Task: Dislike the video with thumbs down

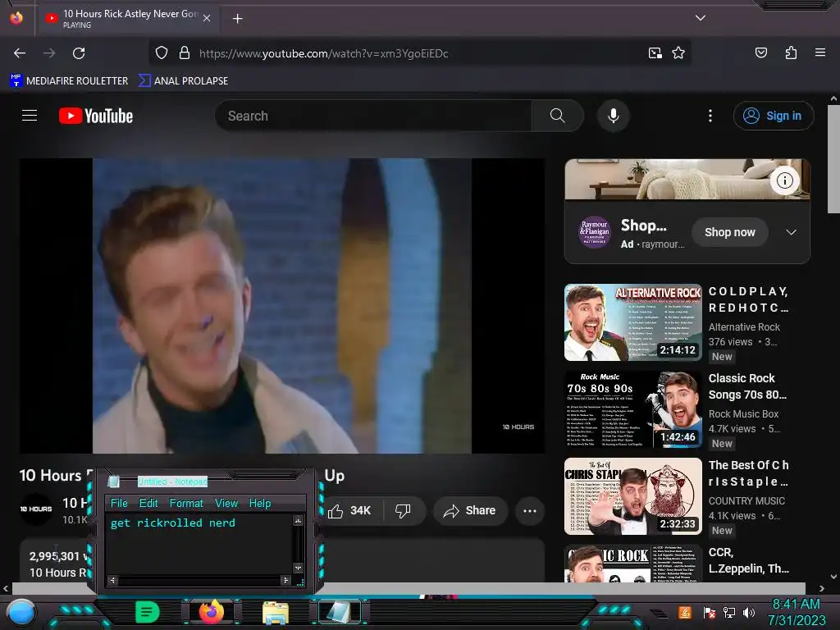Action: 403,510
